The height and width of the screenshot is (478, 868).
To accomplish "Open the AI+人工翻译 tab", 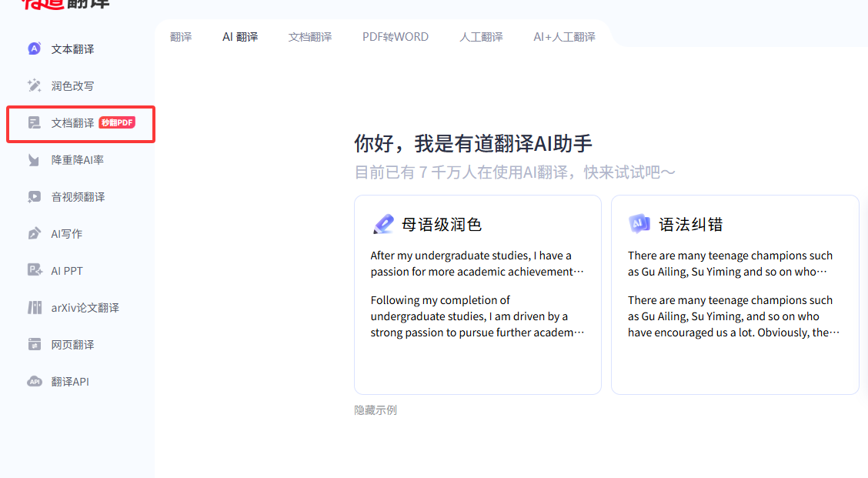I will coord(564,37).
